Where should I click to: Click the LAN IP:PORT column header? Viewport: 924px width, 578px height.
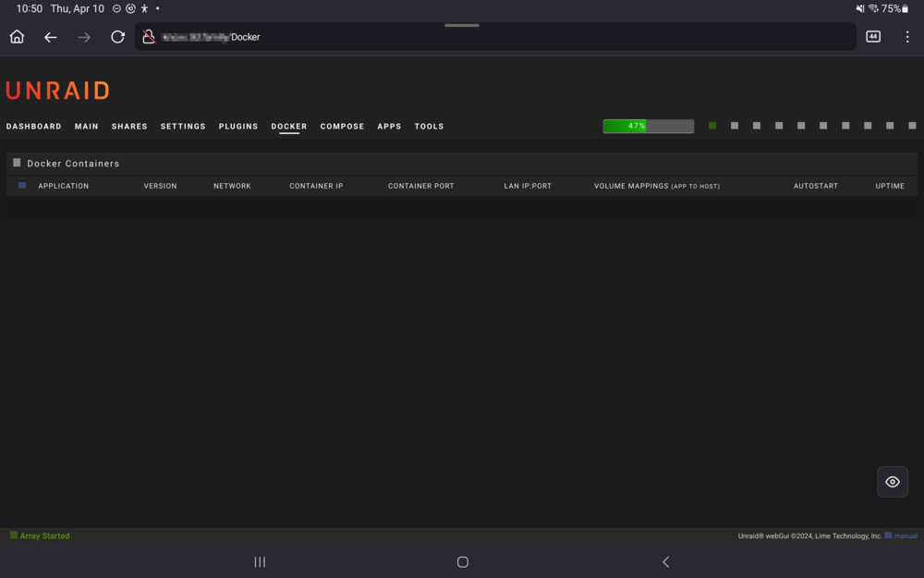tap(528, 186)
